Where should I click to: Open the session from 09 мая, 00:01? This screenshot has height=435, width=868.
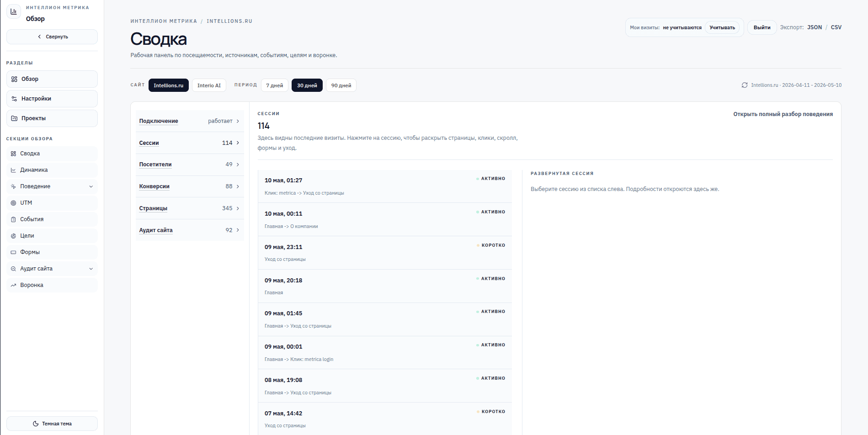[x=385, y=353]
